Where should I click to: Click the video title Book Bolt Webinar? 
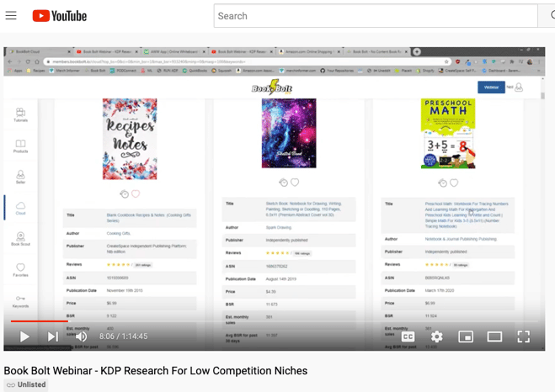(x=156, y=370)
